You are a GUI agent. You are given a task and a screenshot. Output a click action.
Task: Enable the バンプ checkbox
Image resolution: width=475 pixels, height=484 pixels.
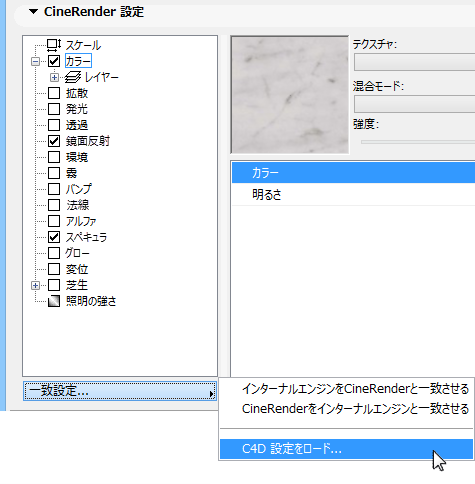click(x=54, y=189)
